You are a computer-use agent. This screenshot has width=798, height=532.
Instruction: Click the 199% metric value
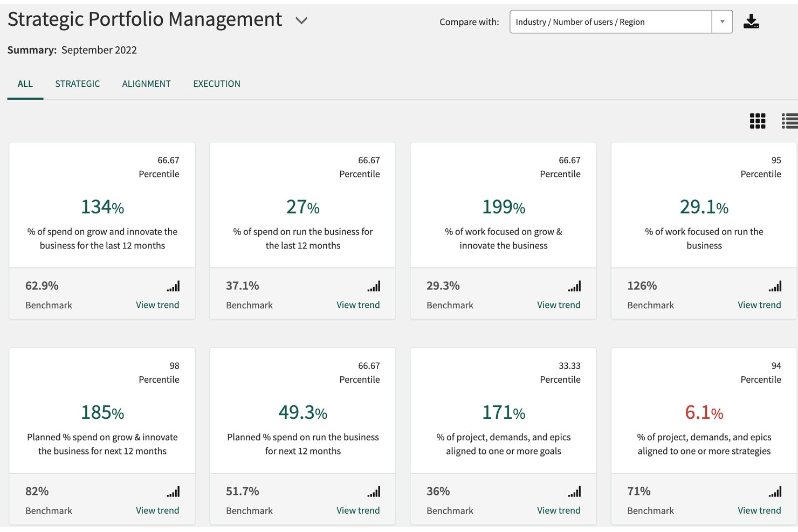coord(504,207)
